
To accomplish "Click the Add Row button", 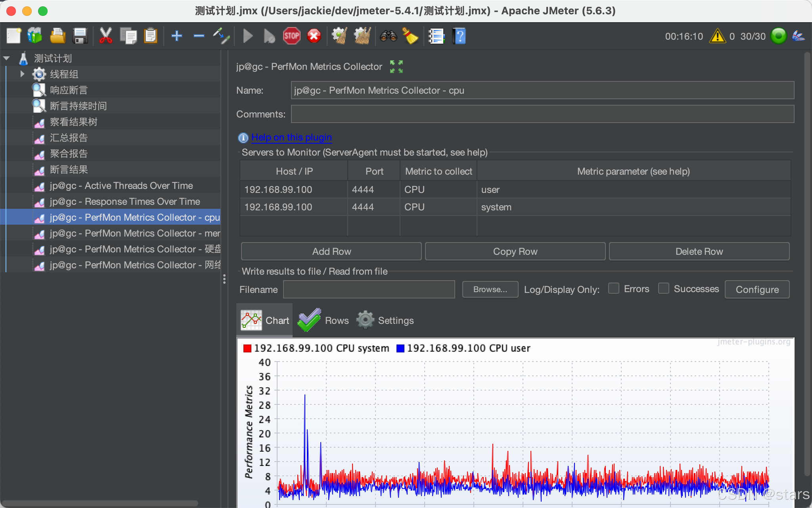I will click(331, 251).
